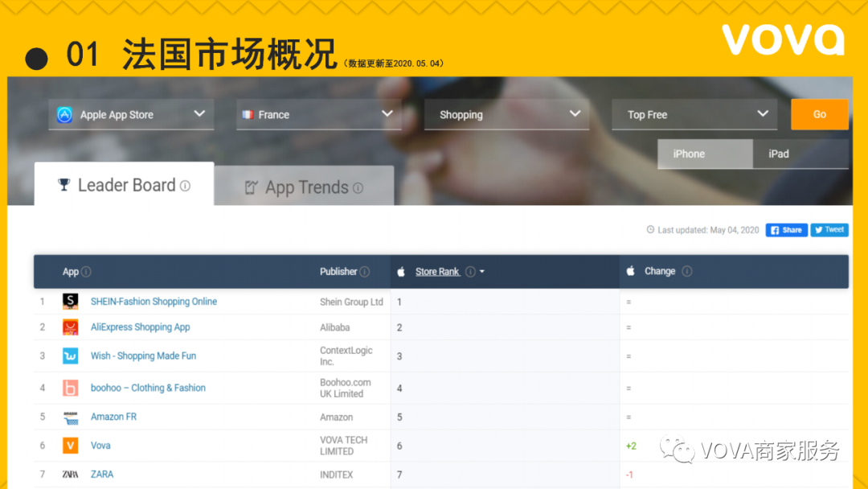Screen dimensions: 868x489
Task: Open the AliExpress Shopping App link
Action: 141,327
